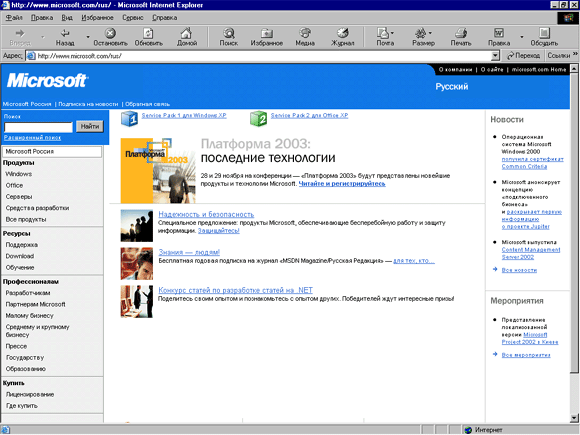Open the Читайте и регистрируйтесь link
The image size is (580, 435).
click(342, 183)
